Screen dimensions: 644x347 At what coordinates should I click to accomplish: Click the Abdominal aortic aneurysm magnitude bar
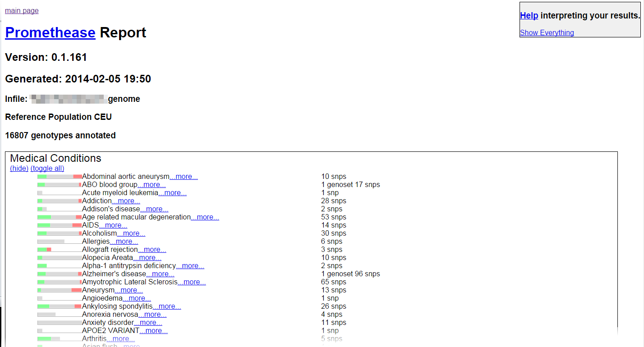point(60,177)
